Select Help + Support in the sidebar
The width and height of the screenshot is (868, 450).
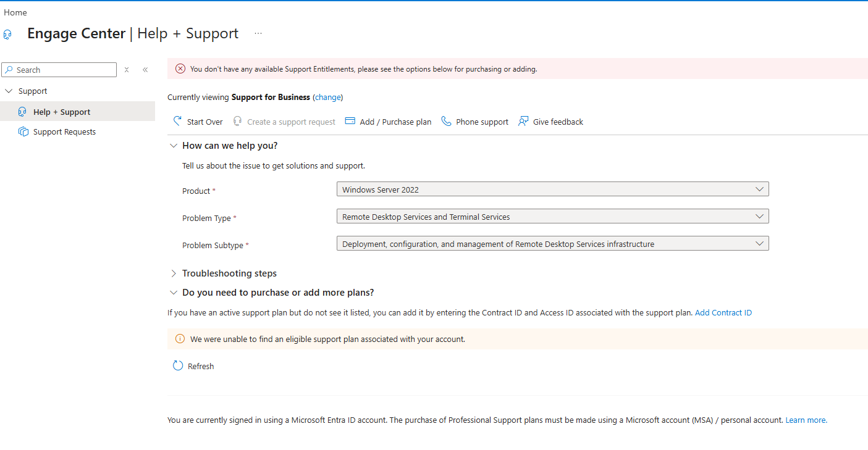click(77, 112)
